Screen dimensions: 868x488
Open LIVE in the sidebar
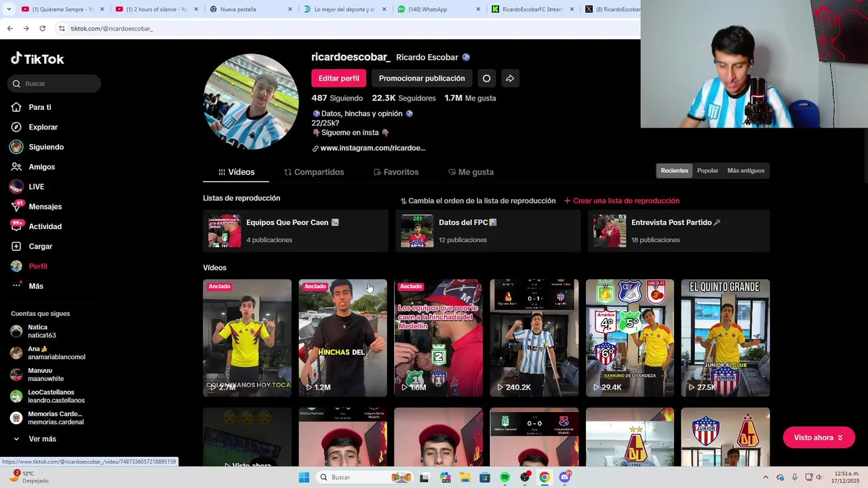(x=36, y=186)
